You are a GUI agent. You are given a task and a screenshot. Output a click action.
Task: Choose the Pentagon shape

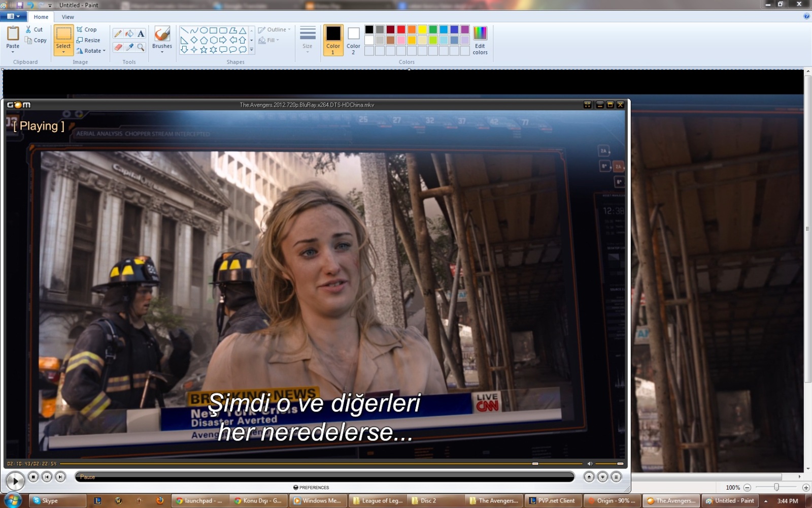pyautogui.click(x=204, y=40)
